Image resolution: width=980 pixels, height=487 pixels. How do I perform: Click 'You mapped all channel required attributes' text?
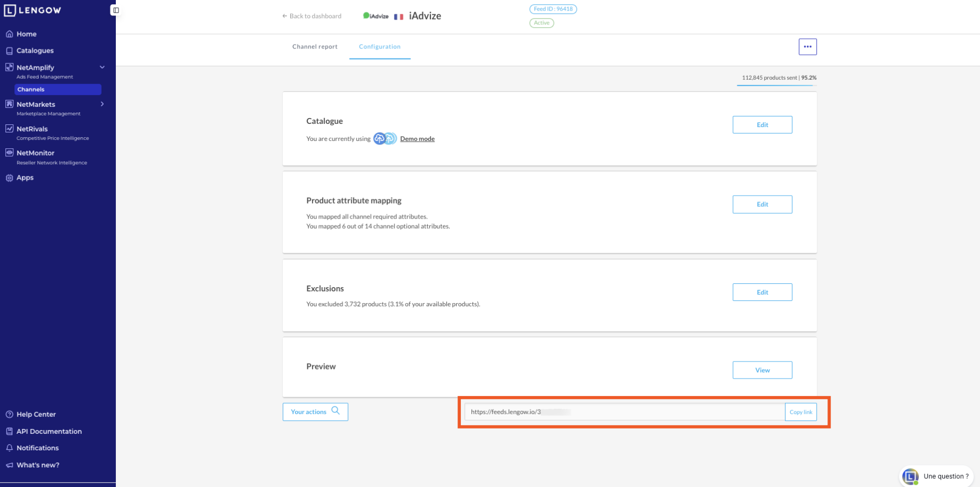(x=367, y=216)
